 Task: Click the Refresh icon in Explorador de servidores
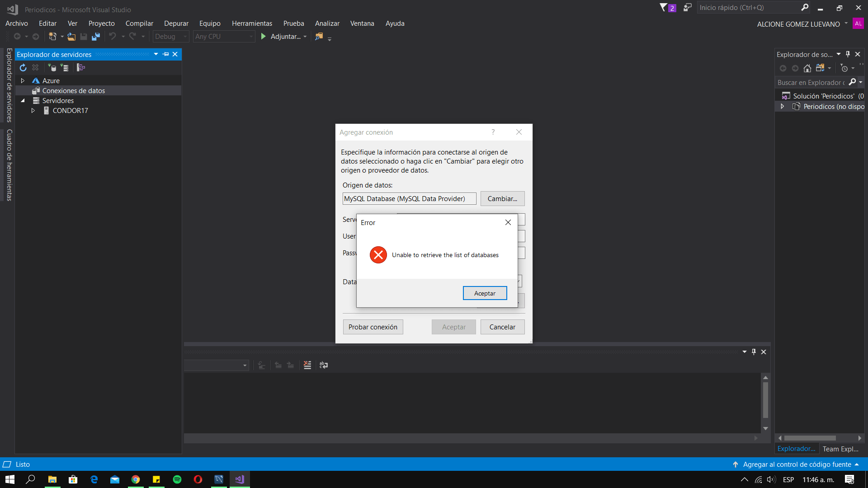23,68
